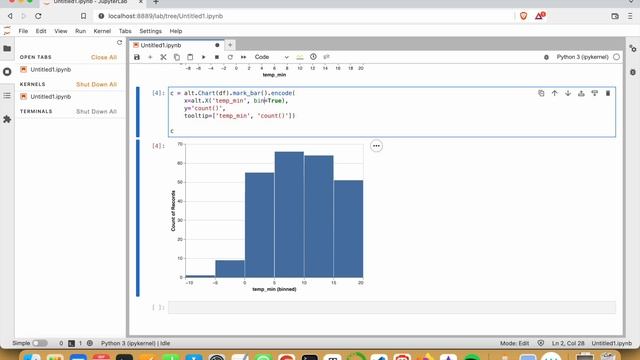Delete cell 4 with trash icon
The width and height of the screenshot is (640, 360).
pos(608,93)
